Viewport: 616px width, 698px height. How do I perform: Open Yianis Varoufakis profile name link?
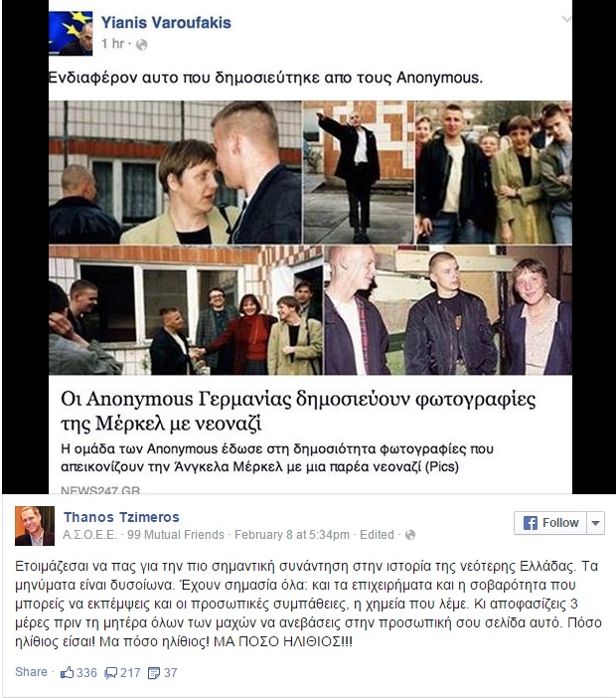[166, 23]
